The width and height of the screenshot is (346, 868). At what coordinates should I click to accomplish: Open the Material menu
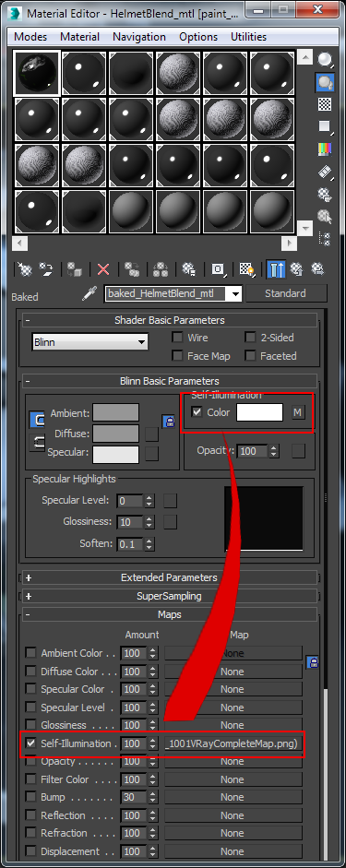(x=79, y=37)
